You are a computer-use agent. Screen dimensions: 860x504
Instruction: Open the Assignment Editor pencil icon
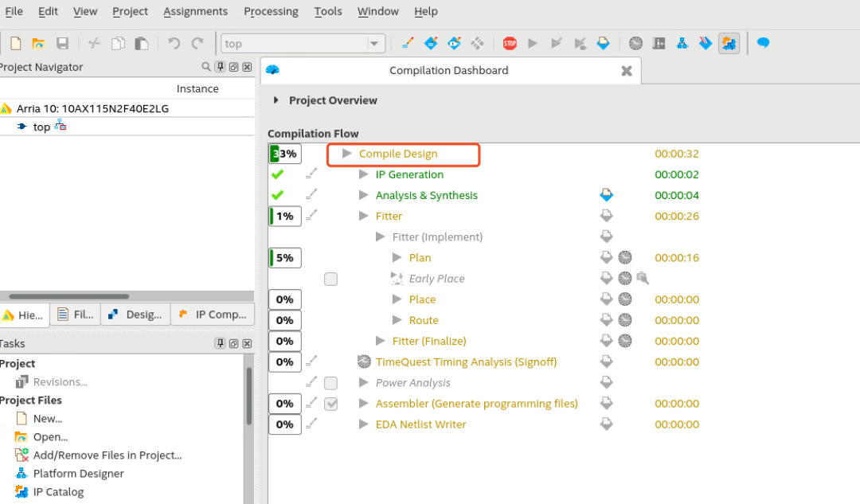pos(408,43)
